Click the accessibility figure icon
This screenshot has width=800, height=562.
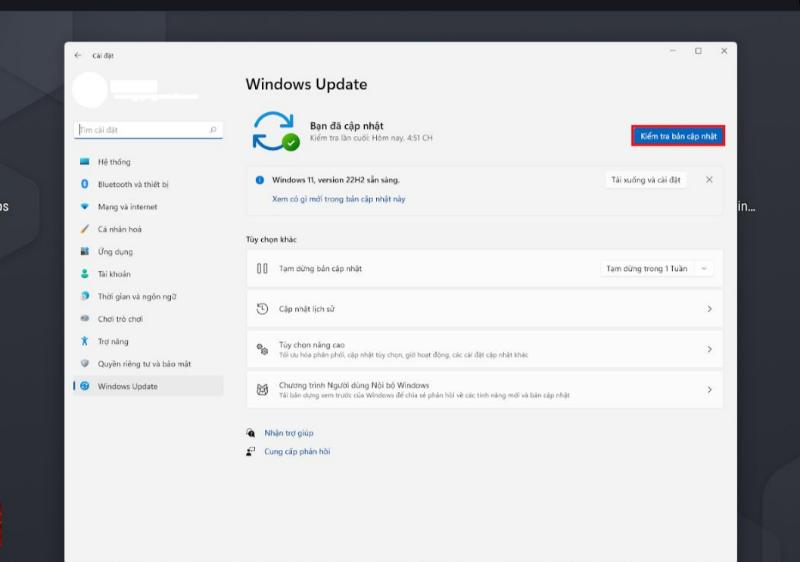pos(85,341)
